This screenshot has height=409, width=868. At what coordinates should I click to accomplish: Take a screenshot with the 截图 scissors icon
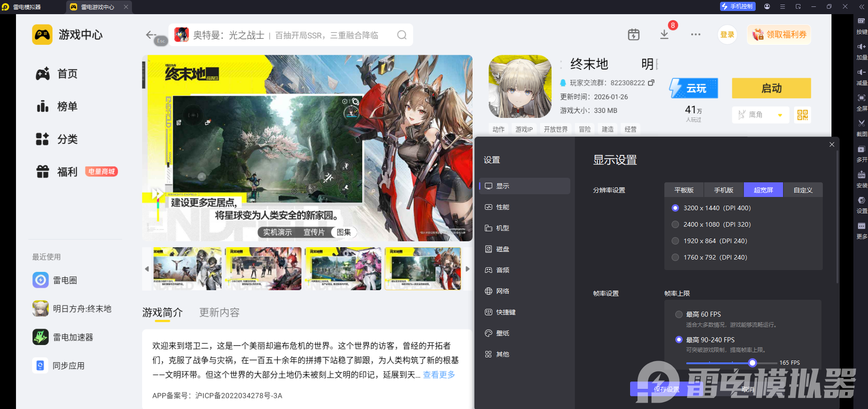[x=861, y=123]
